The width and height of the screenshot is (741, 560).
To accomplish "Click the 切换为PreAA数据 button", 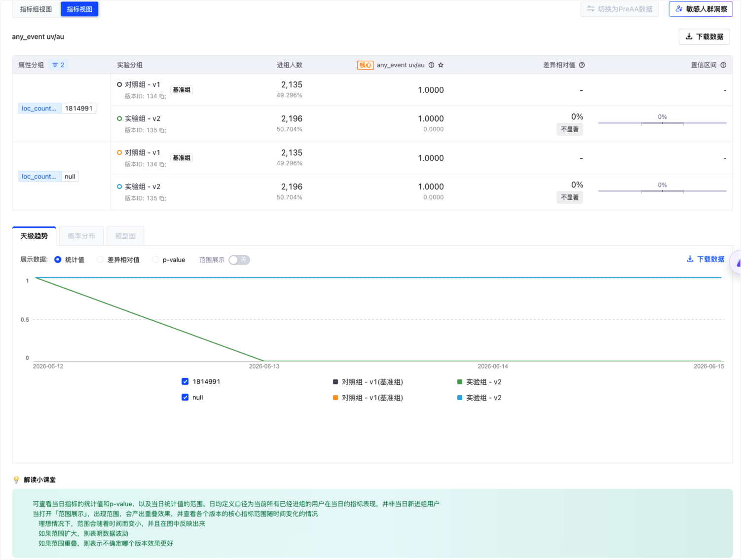I will pyautogui.click(x=620, y=9).
